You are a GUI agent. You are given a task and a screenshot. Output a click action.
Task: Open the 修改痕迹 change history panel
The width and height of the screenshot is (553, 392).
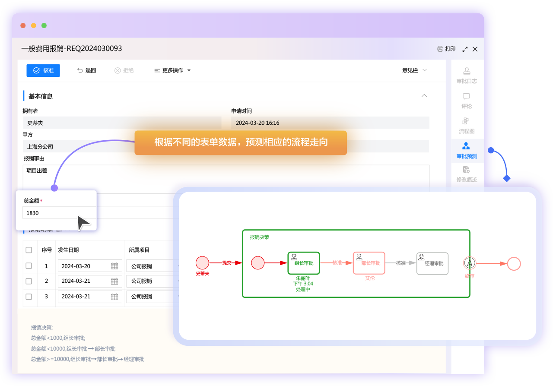[467, 175]
